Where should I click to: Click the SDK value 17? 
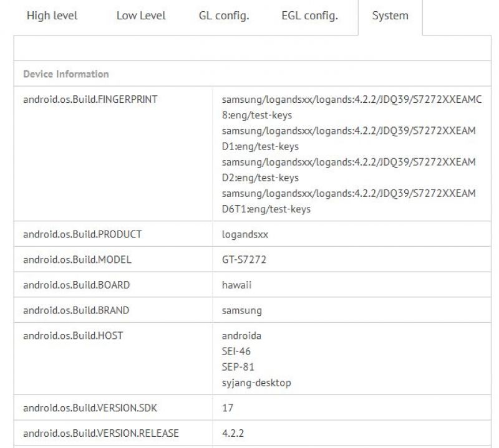228,407
